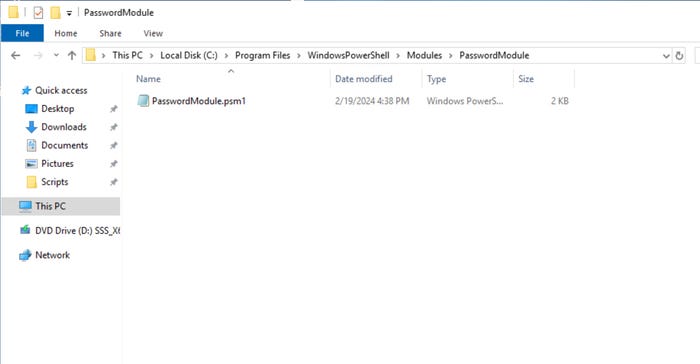The image size is (700, 364).
Task: Sort files by Type column header
Action: tap(436, 79)
